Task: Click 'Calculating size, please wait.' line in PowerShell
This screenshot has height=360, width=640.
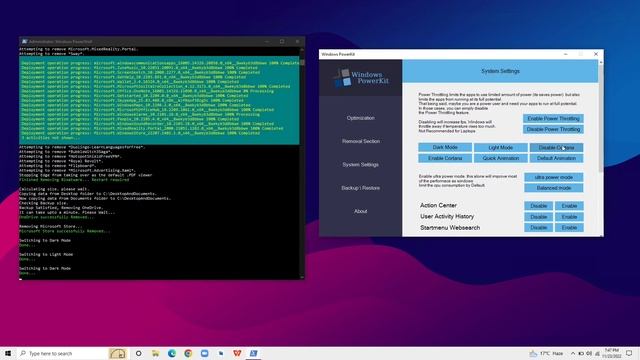Action: [54, 189]
